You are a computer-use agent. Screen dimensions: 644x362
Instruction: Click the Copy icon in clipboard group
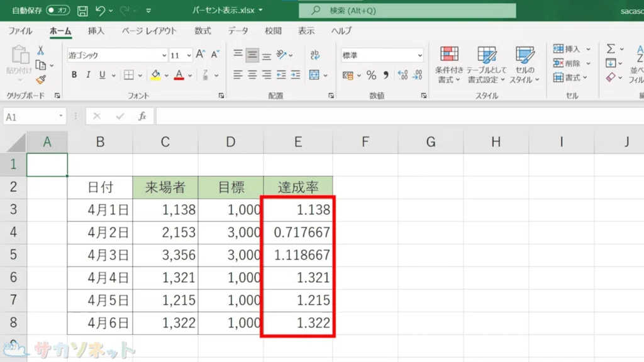tap(41, 65)
